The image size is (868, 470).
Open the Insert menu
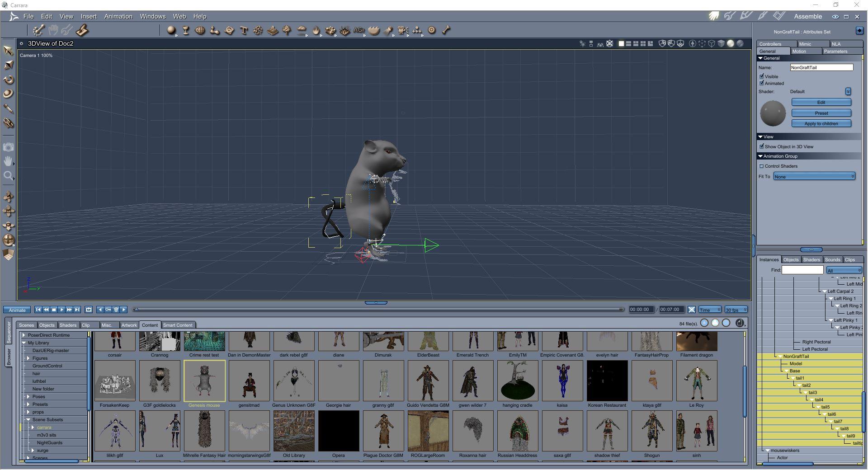pos(89,16)
